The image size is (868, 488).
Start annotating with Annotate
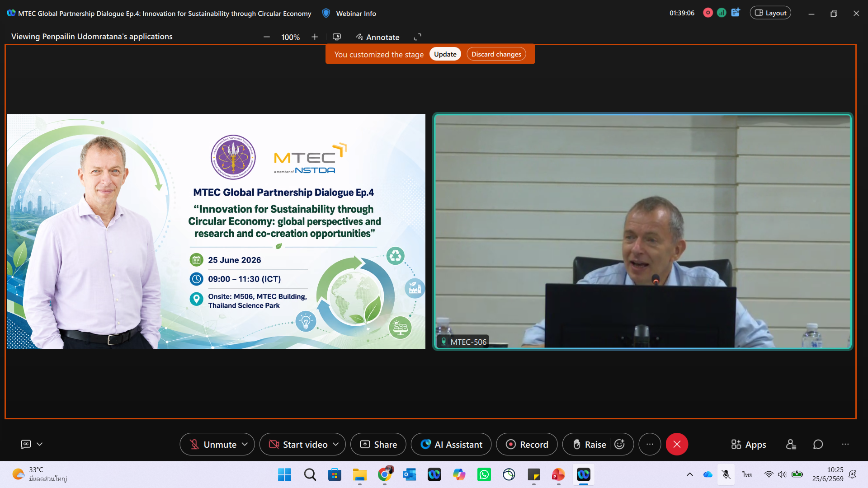click(x=377, y=37)
